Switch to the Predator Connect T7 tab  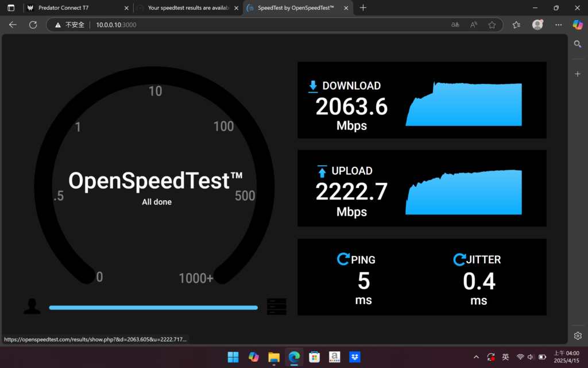pos(78,8)
